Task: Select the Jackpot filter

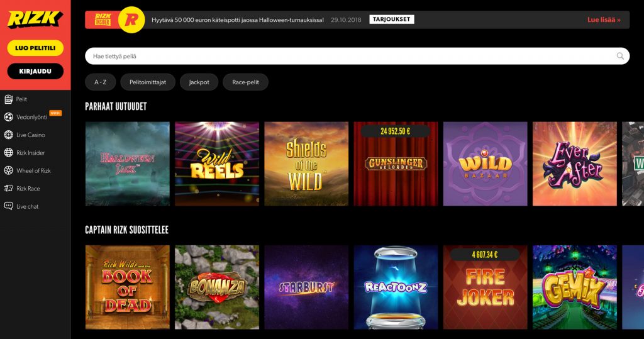Action: (199, 82)
